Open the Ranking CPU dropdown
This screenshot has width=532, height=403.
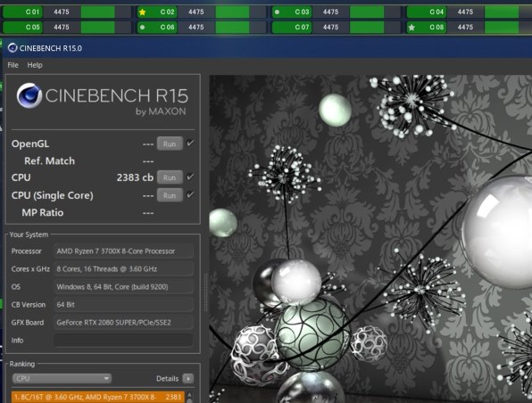62,378
